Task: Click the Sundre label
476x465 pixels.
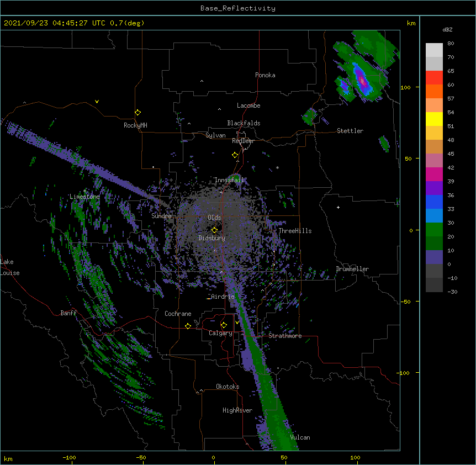Action: point(161,216)
